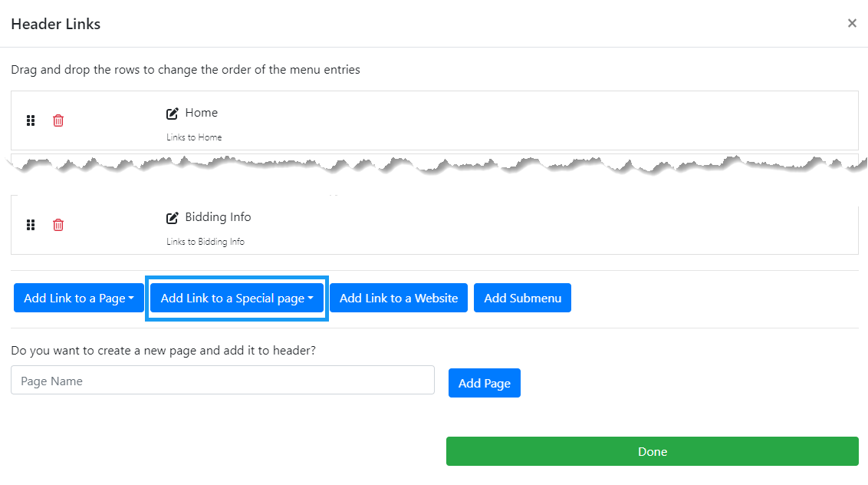
Task: Select the Home entry title text
Action: point(202,113)
